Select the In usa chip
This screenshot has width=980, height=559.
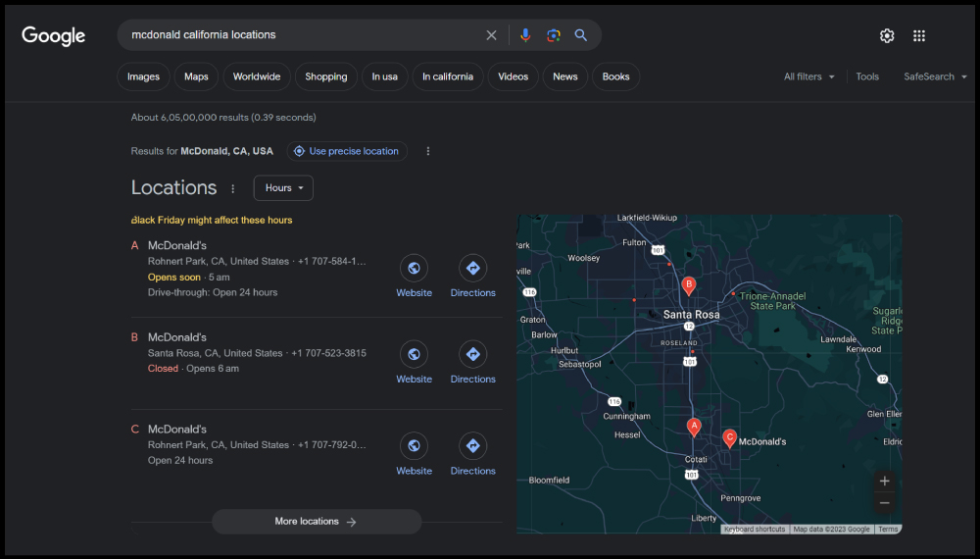point(384,76)
